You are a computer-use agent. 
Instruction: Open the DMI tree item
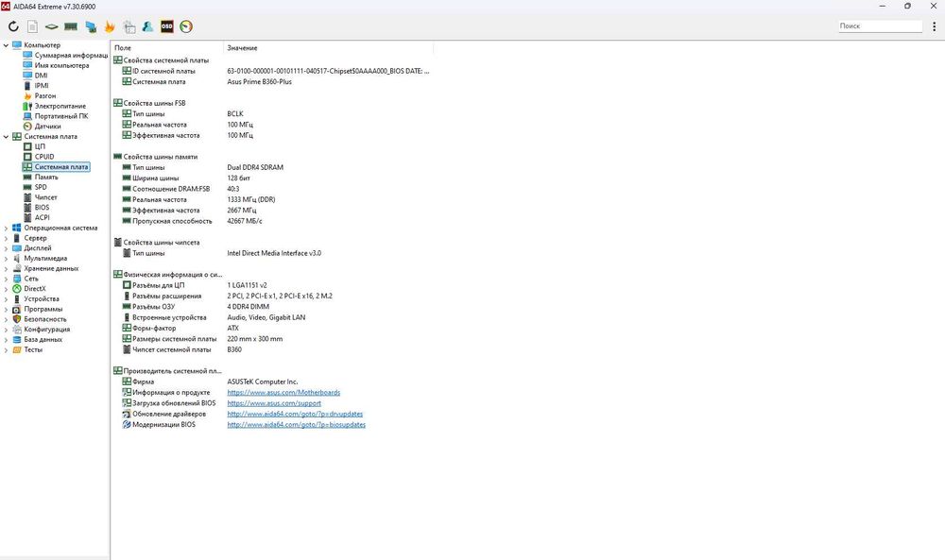[41, 76]
